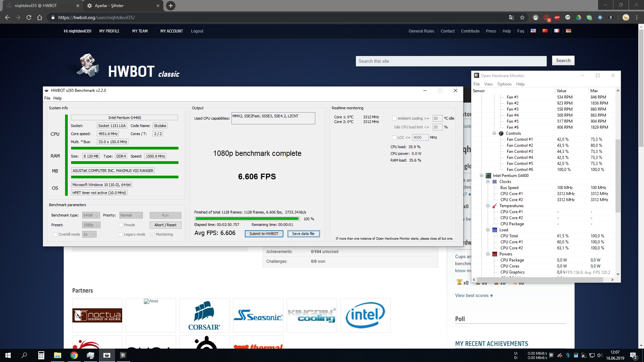The height and width of the screenshot is (362, 644).
Task: Open the Chrome three-dot menu
Action: point(637,17)
